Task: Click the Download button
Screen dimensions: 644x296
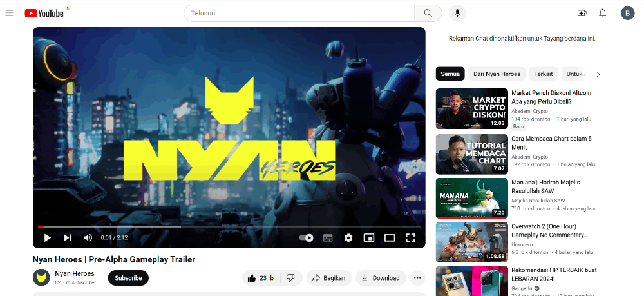Action: pos(380,278)
